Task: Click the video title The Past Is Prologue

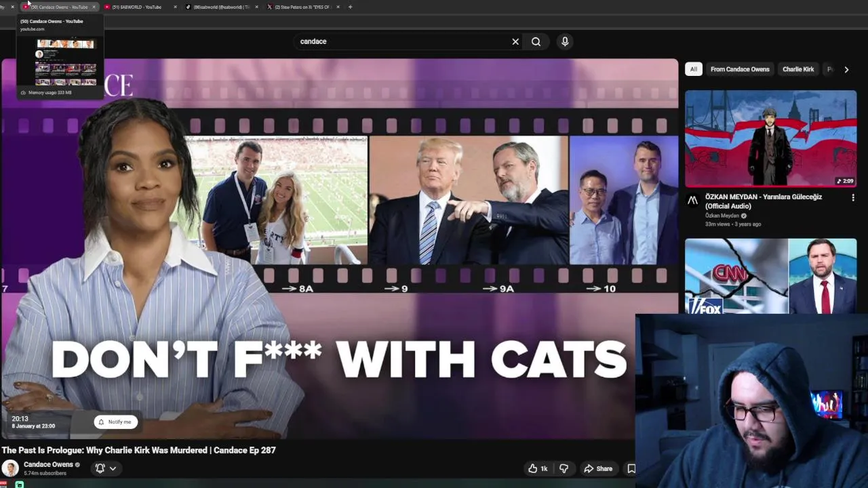Action: [138, 450]
